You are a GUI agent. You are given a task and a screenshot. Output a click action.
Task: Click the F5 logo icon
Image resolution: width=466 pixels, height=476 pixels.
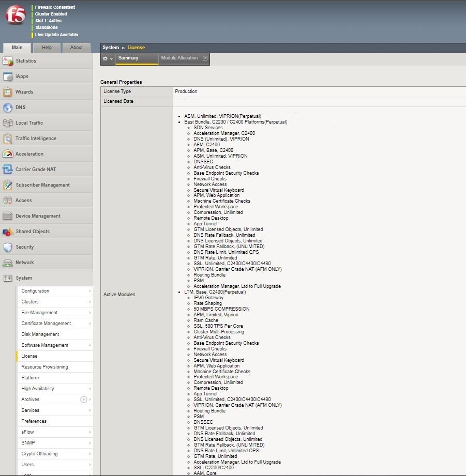pyautogui.click(x=16, y=17)
